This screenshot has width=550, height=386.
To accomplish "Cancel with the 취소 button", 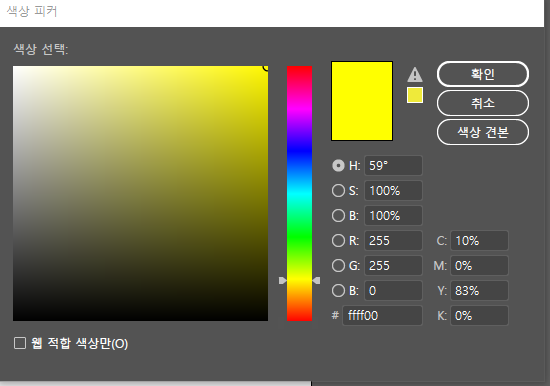I will click(483, 103).
